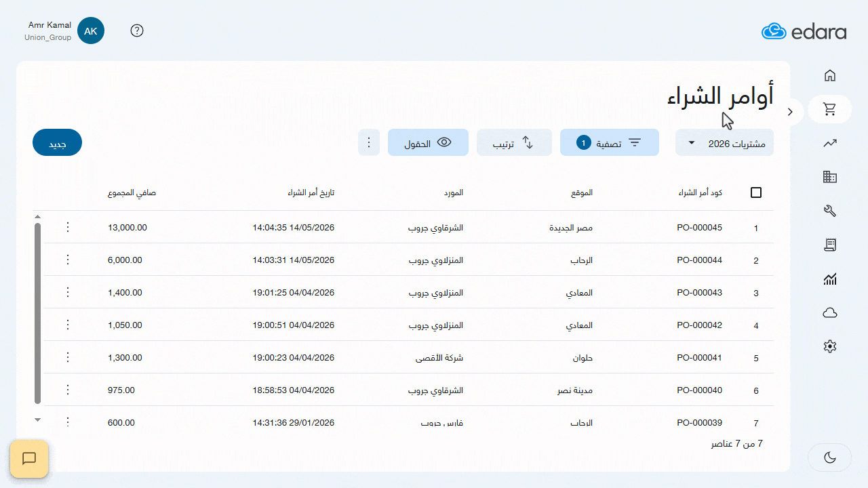Open the chat feedback widget
This screenshot has width=868, height=488.
(29, 459)
